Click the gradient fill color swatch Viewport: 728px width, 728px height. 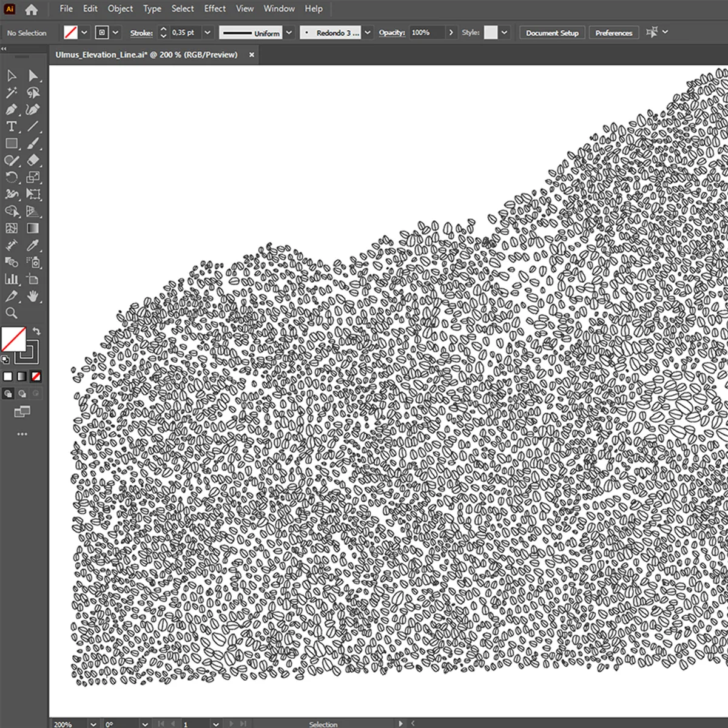22,377
